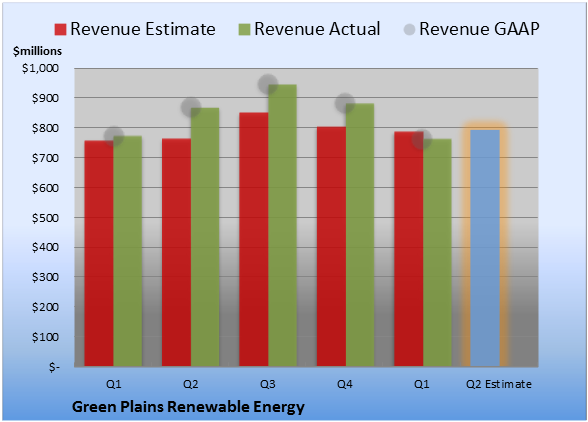Select the red estimate bar for Q3
The height and width of the screenshot is (422, 588).
pyautogui.click(x=254, y=239)
